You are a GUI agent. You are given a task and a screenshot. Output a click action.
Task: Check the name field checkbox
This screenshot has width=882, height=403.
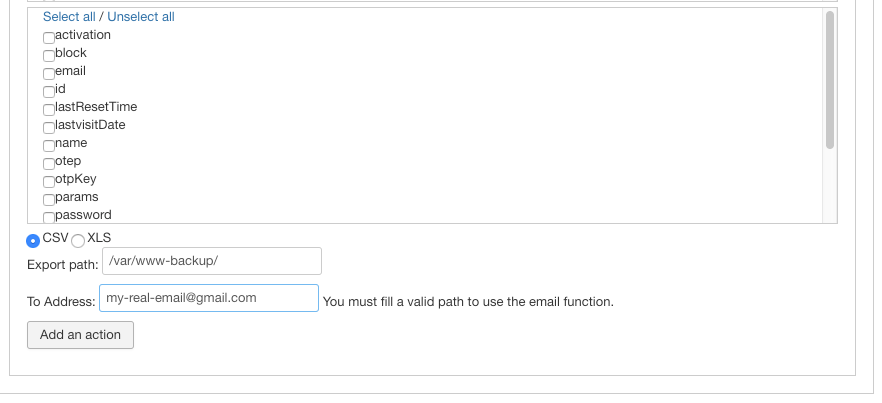tap(49, 145)
